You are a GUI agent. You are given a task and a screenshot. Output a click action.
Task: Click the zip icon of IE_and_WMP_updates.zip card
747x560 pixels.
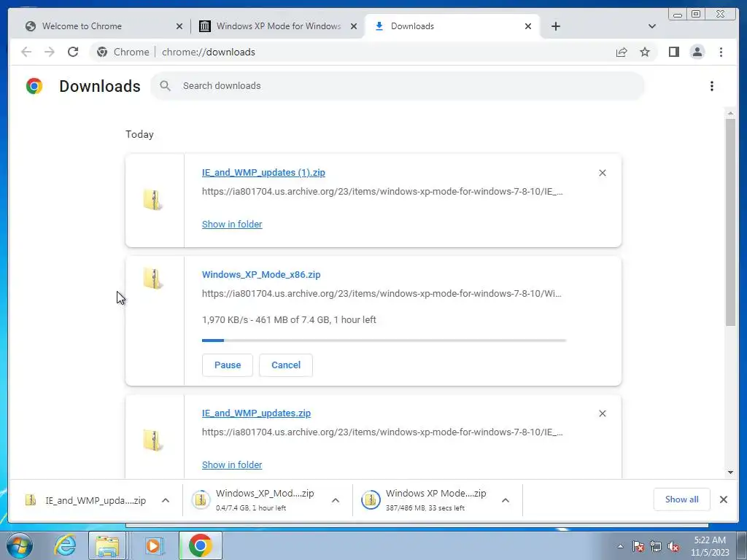(153, 440)
